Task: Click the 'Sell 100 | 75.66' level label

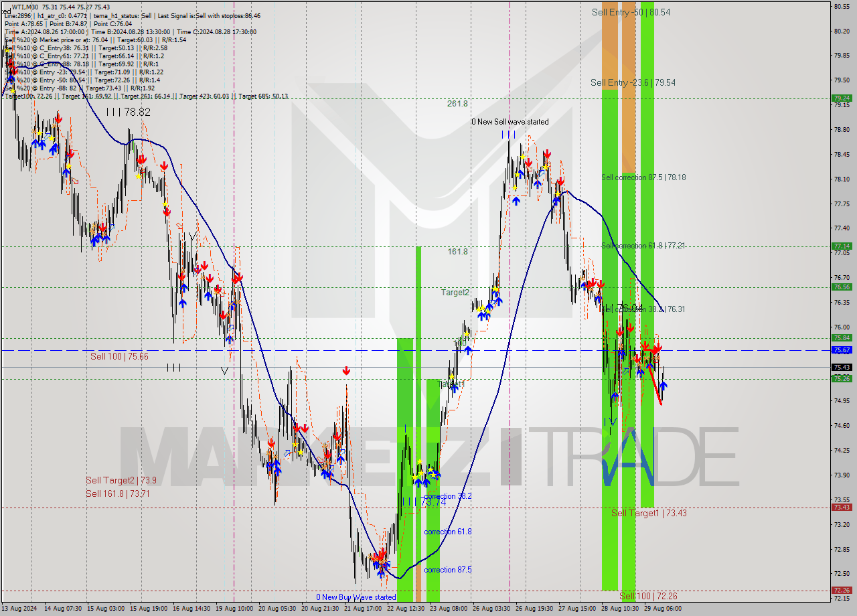Action: 119,357
